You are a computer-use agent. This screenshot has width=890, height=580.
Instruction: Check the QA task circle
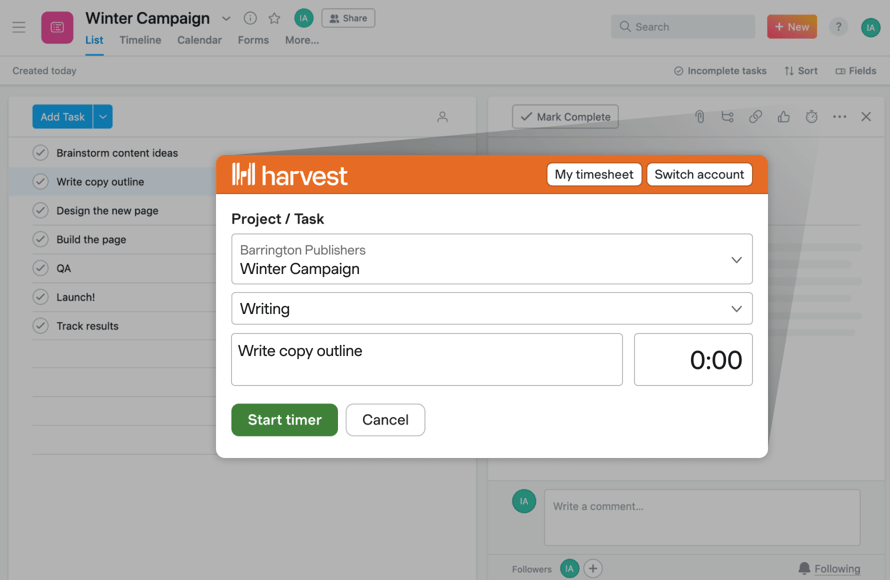point(40,268)
